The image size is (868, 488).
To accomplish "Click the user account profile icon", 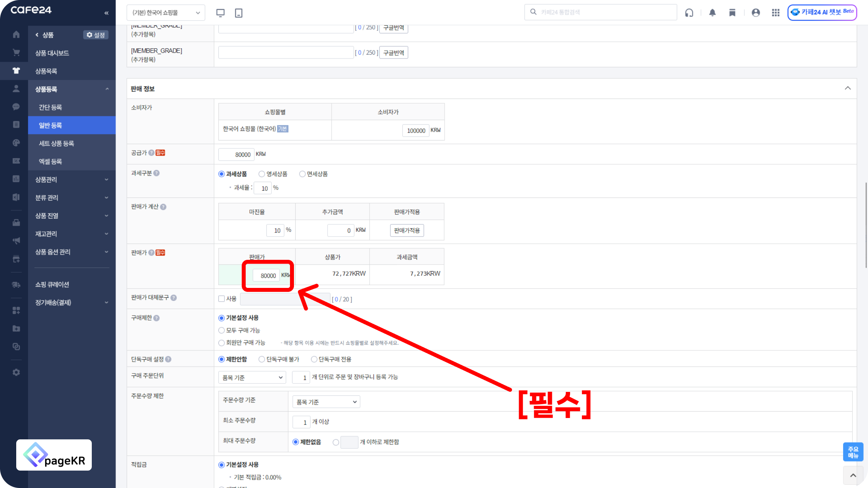I will point(756,13).
